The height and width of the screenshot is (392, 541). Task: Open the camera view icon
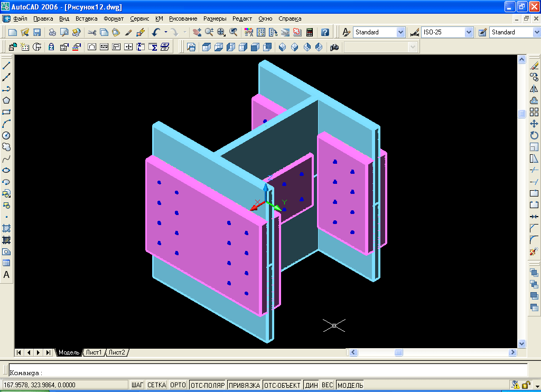click(x=334, y=47)
